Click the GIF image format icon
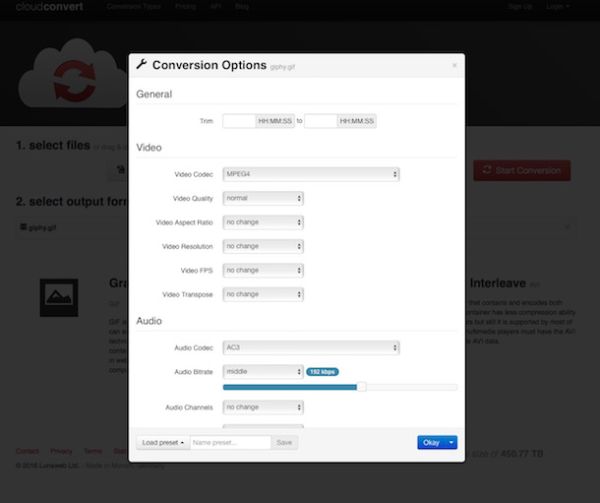Viewport: 600px width, 503px height. point(59,298)
